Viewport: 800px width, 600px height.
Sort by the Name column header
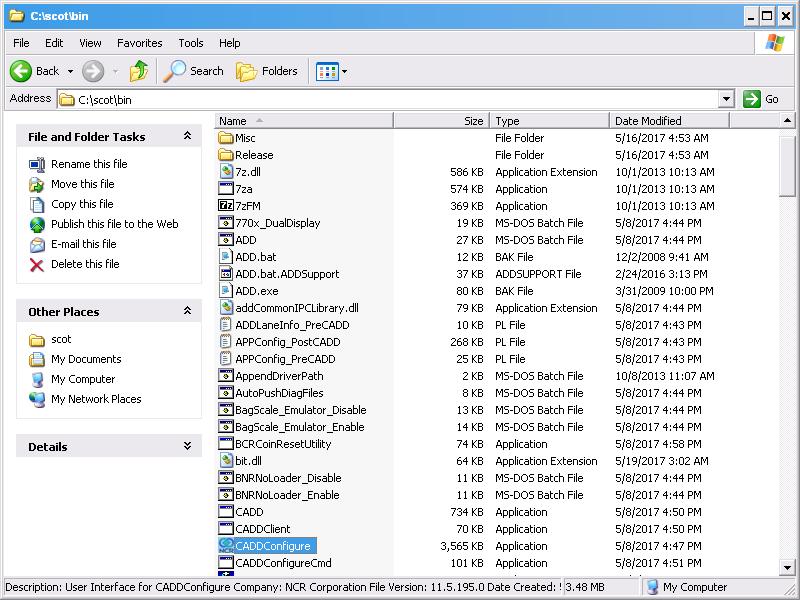pyautogui.click(x=304, y=121)
